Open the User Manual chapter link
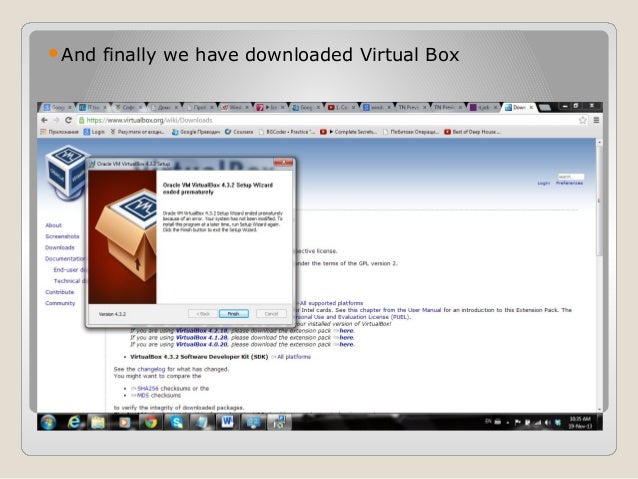The image size is (638, 479). pos(394,310)
